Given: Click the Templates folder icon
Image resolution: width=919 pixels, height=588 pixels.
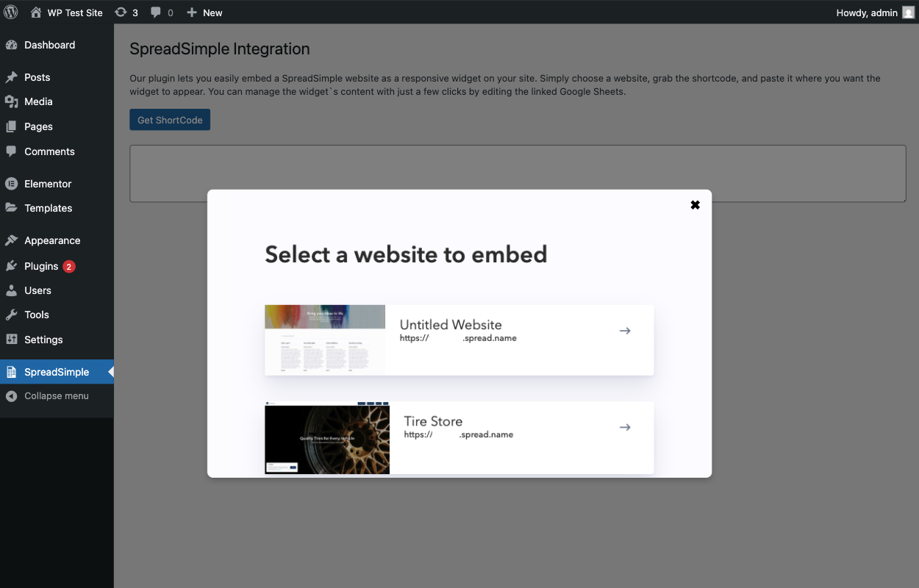Looking at the screenshot, I should point(11,208).
